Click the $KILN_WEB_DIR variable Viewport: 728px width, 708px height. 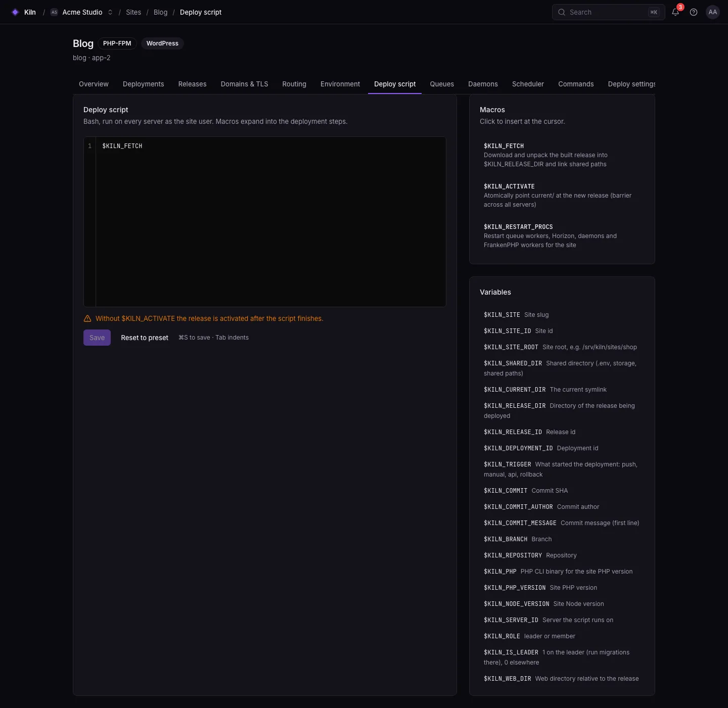[562, 679]
